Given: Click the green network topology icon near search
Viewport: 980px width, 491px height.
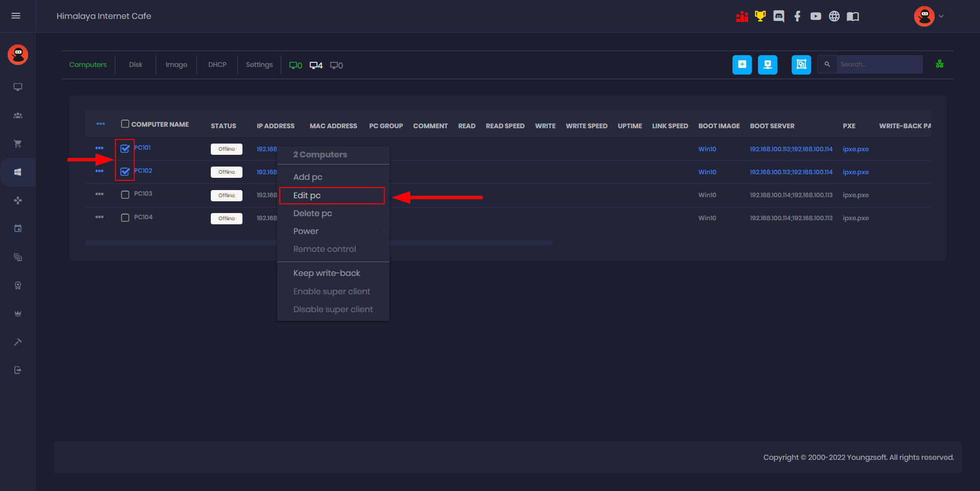Looking at the screenshot, I should (940, 63).
